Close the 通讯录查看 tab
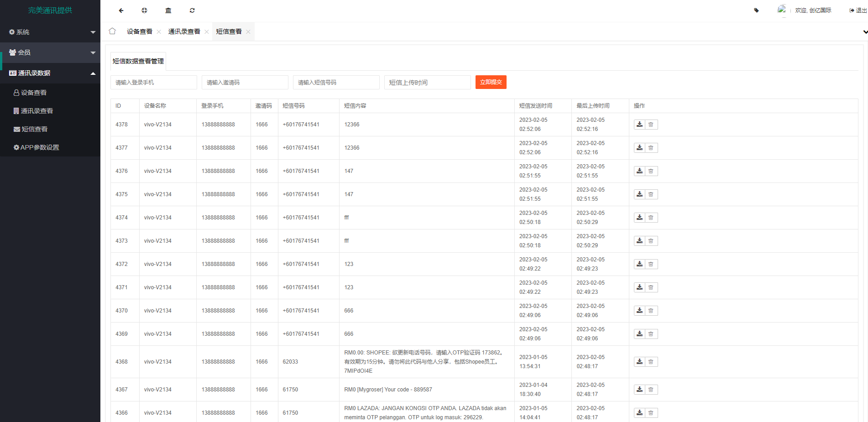This screenshot has width=868, height=422. pyautogui.click(x=207, y=32)
